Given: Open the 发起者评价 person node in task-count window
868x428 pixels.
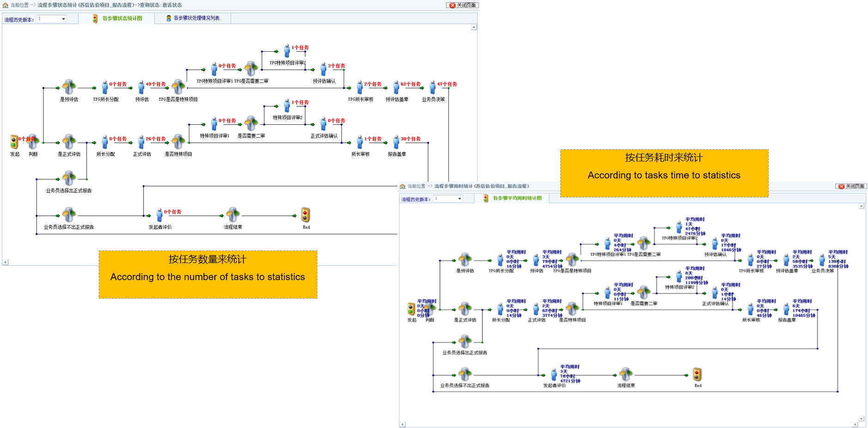Looking at the screenshot, I should pyautogui.click(x=159, y=215).
